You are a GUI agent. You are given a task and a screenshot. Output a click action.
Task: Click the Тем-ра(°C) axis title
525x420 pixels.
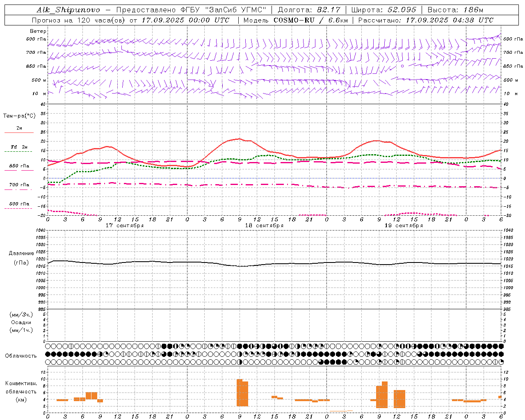[x=19, y=116]
